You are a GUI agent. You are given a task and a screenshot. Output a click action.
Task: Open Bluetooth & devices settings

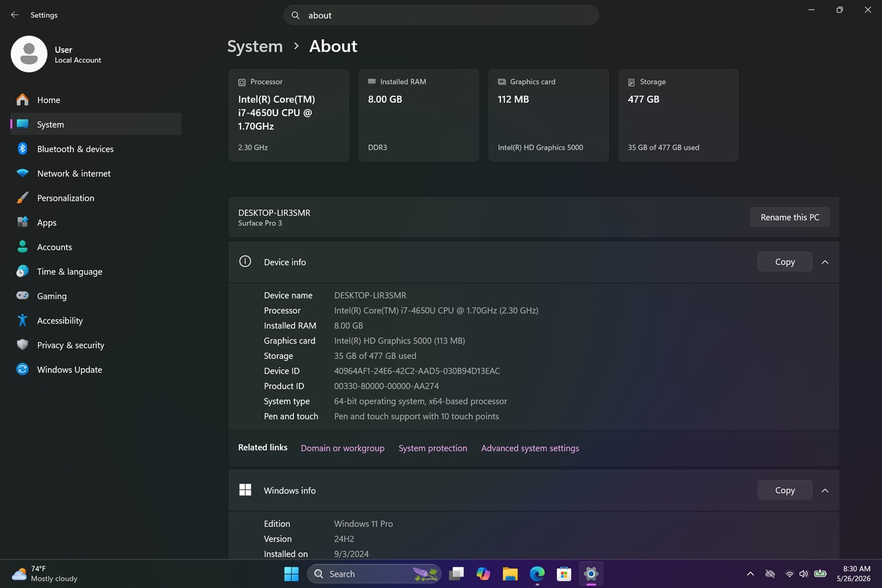[96, 149]
